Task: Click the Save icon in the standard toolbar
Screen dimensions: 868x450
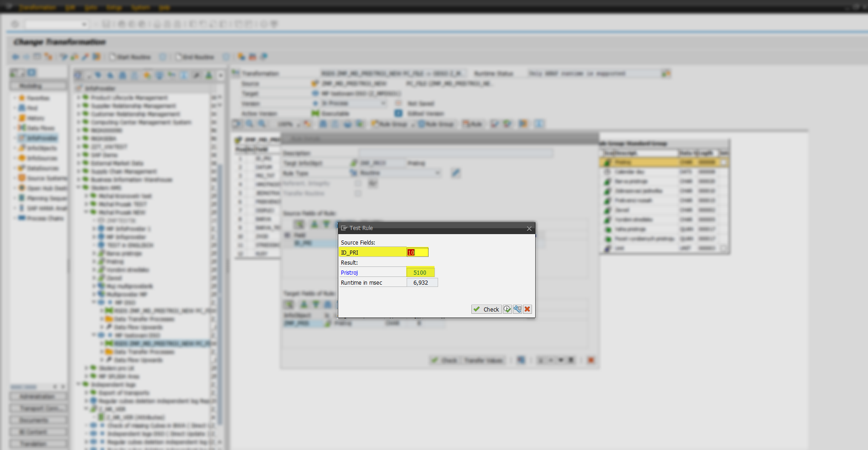Action: [x=106, y=24]
